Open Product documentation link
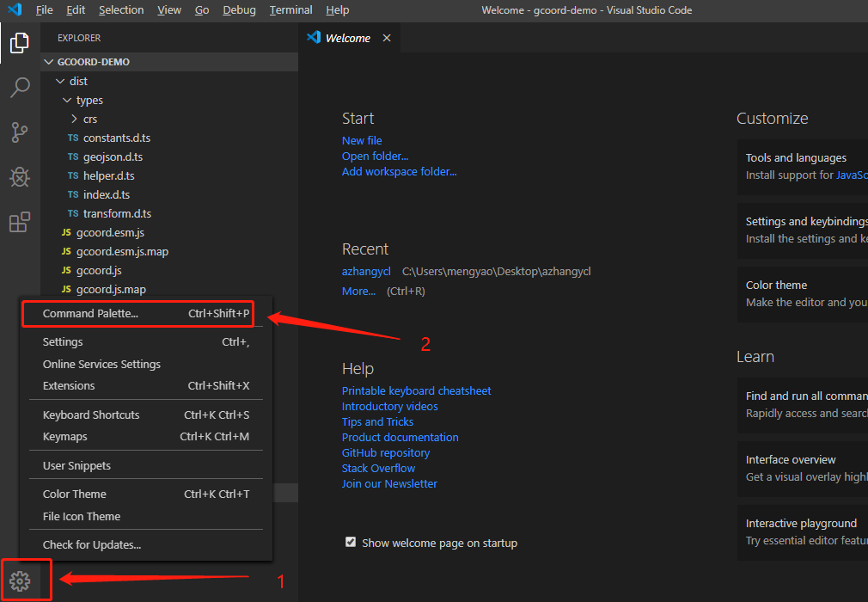The image size is (868, 602). click(x=400, y=437)
